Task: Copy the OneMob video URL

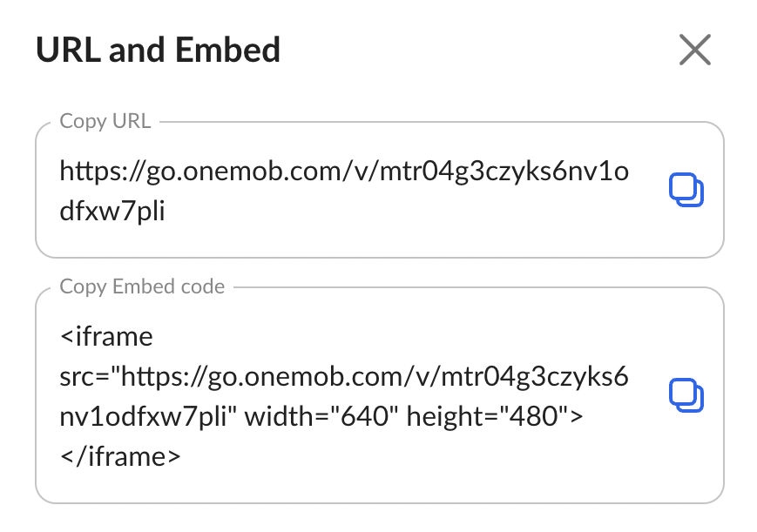Action: tap(686, 190)
